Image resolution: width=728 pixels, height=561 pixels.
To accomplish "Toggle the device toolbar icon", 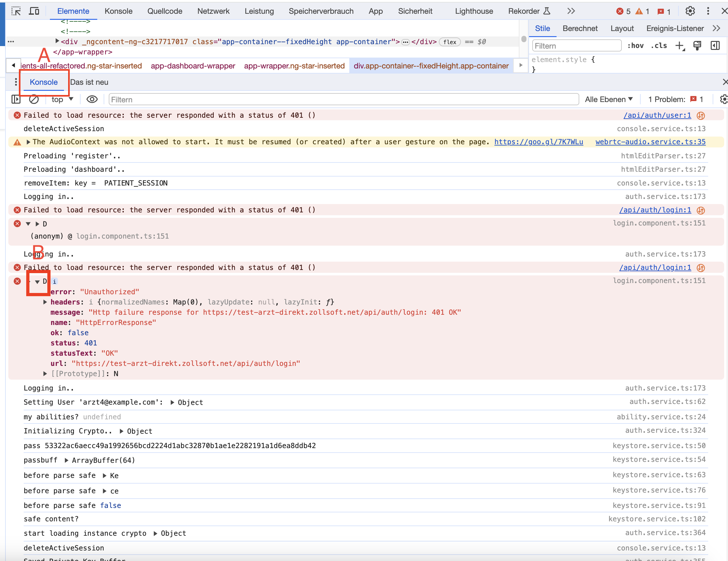I will click(x=34, y=11).
